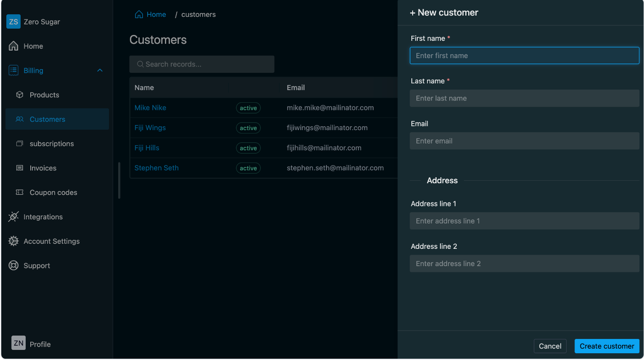Focus the Search records field
Image resolution: width=644 pixels, height=360 pixels.
(x=202, y=64)
